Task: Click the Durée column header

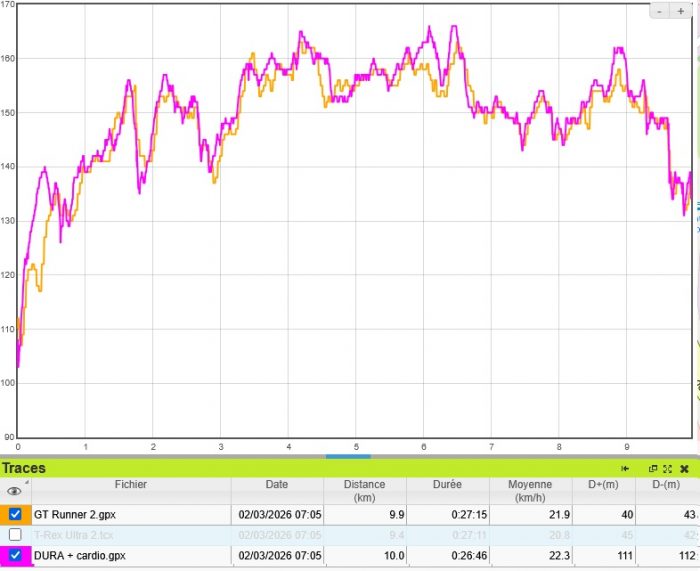Action: 447,485
